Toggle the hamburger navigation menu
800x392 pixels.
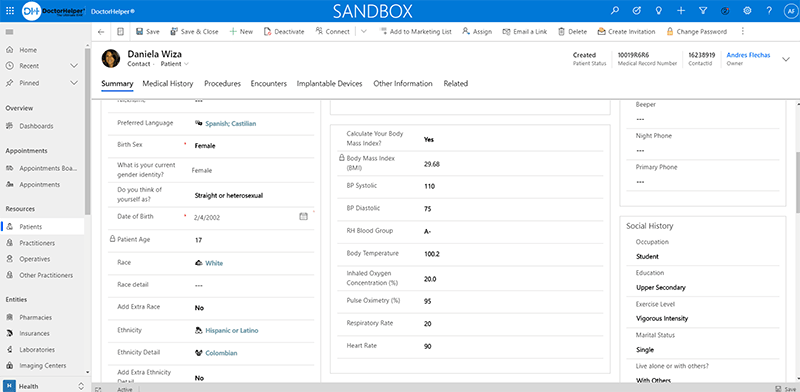point(9,32)
